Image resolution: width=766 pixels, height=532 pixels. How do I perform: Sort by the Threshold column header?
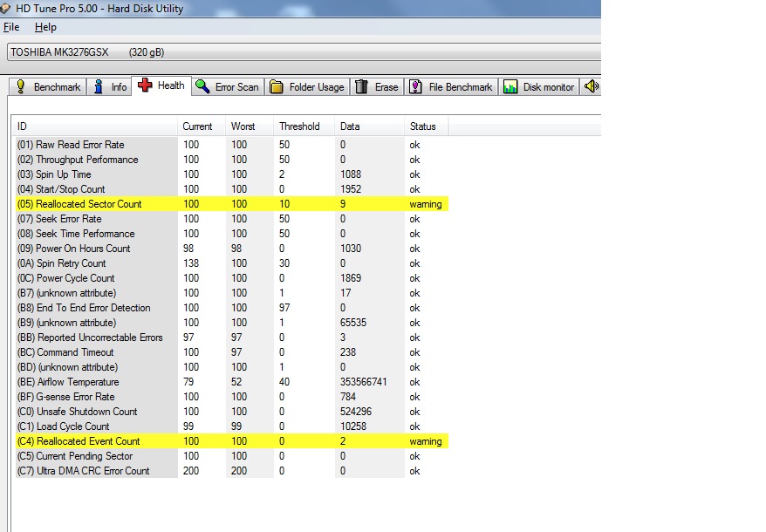coord(304,126)
